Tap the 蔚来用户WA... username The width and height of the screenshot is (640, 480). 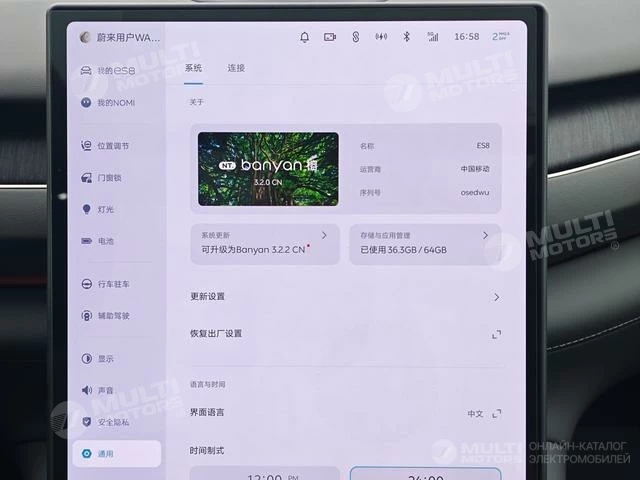128,38
